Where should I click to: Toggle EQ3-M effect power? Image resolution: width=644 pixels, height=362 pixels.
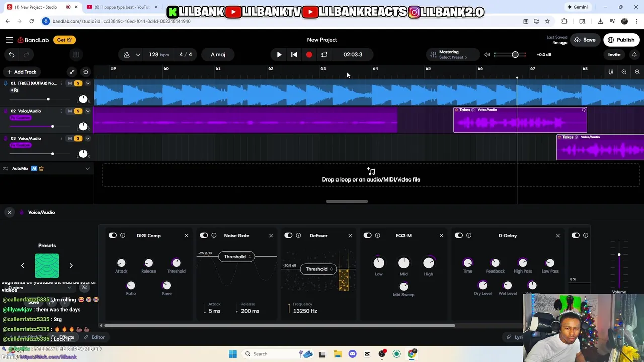click(x=367, y=235)
